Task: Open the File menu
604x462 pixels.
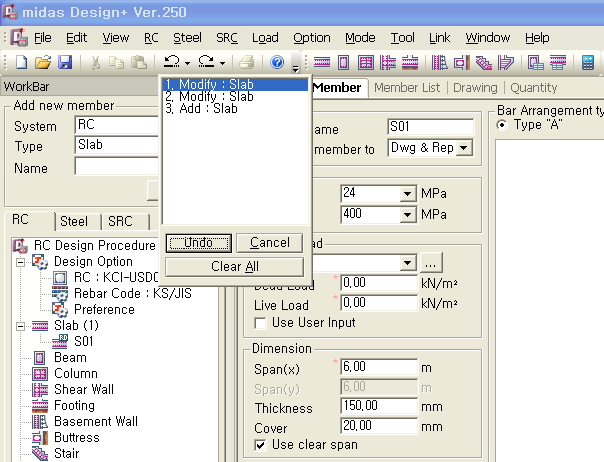Action: pos(42,38)
